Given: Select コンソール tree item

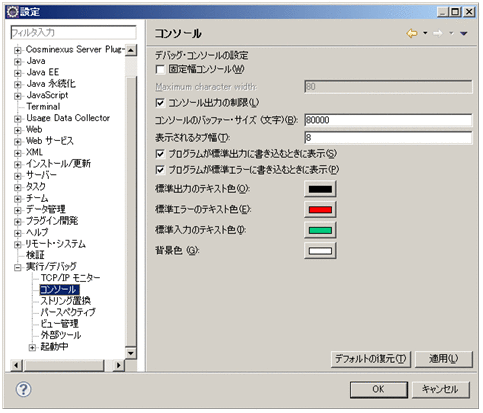Looking at the screenshot, I should point(59,289).
